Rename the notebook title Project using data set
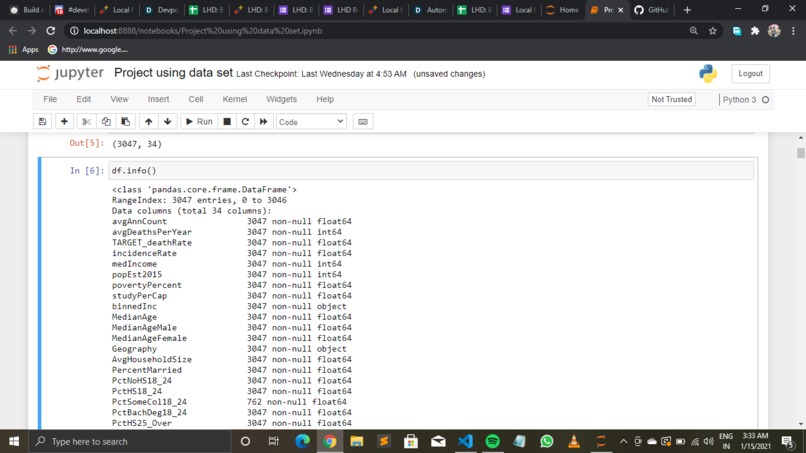 point(173,73)
